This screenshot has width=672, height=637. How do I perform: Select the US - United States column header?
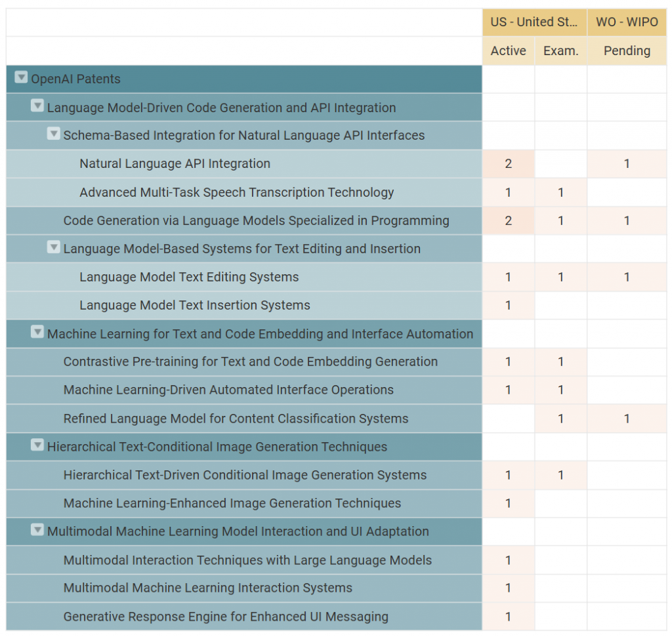[534, 22]
